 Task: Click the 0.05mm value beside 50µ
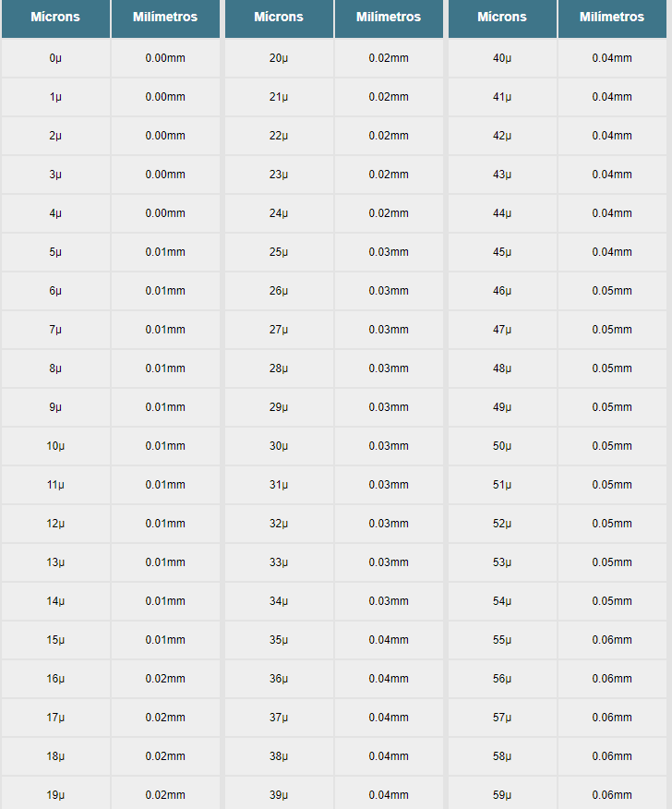[x=612, y=446]
